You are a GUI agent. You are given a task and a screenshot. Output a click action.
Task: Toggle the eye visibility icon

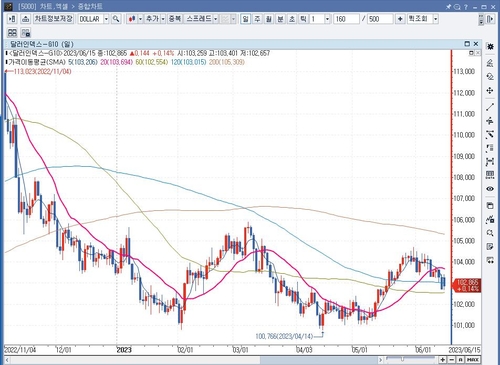tap(490, 189)
